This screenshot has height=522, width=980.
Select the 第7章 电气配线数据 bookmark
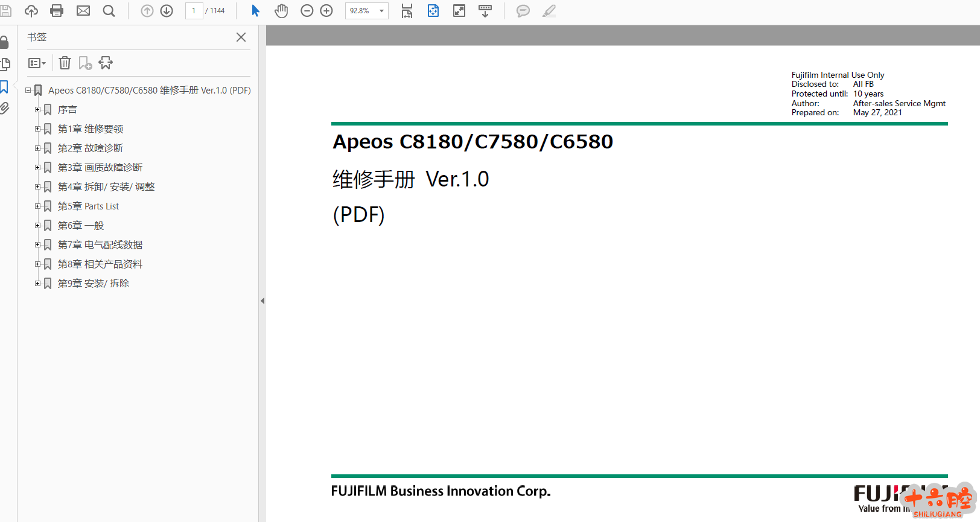point(100,245)
